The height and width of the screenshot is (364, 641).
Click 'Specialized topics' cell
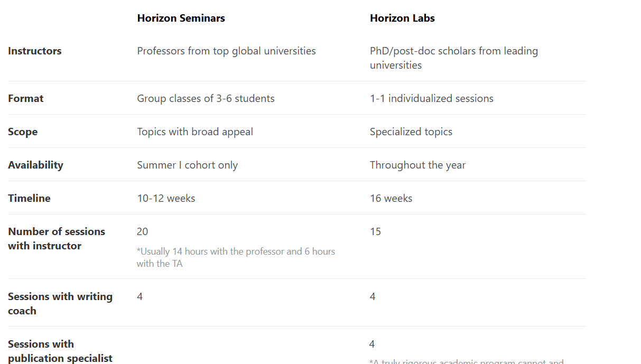411,132
